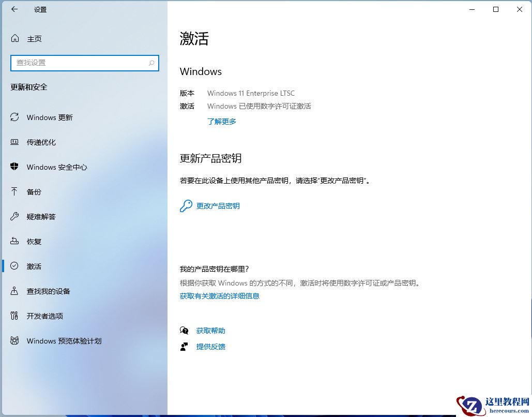Click the 提供反馈 icon
532x417 pixels.
(185, 347)
